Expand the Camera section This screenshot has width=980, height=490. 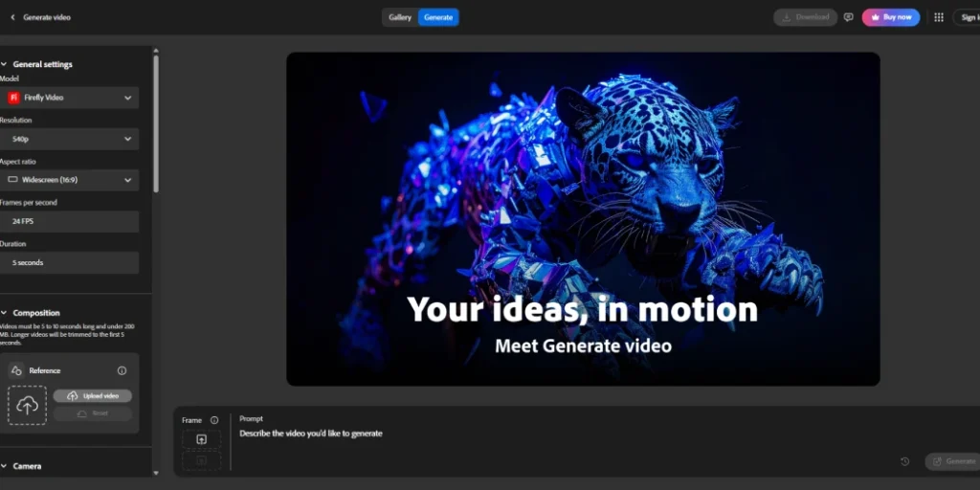click(x=4, y=466)
